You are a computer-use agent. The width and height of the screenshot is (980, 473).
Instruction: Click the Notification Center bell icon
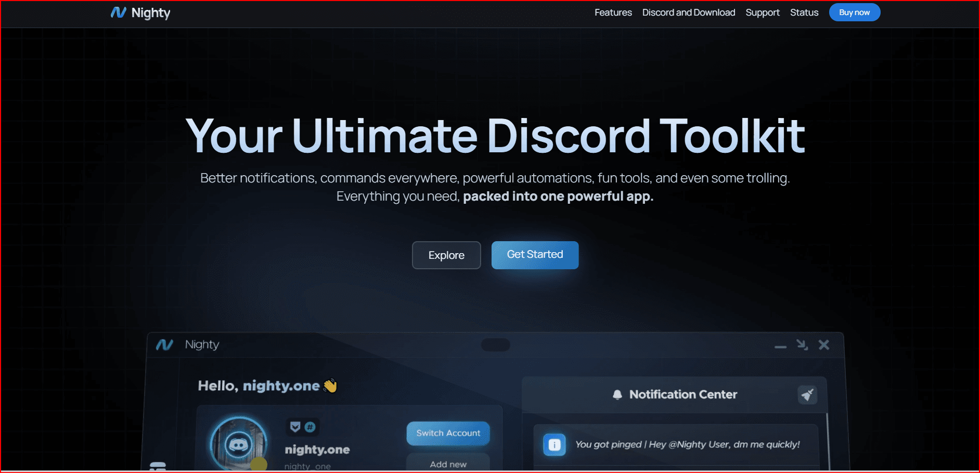coord(617,395)
